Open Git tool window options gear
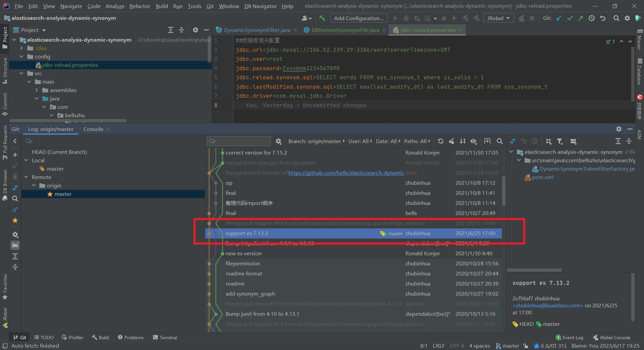This screenshot has height=350, width=644. pyautogui.click(x=619, y=129)
